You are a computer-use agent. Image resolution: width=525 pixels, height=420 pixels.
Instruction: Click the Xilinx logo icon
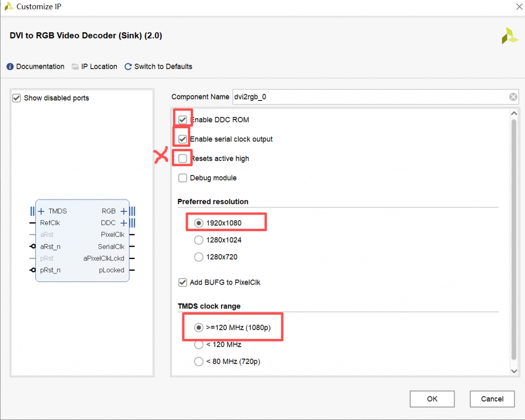pos(510,36)
